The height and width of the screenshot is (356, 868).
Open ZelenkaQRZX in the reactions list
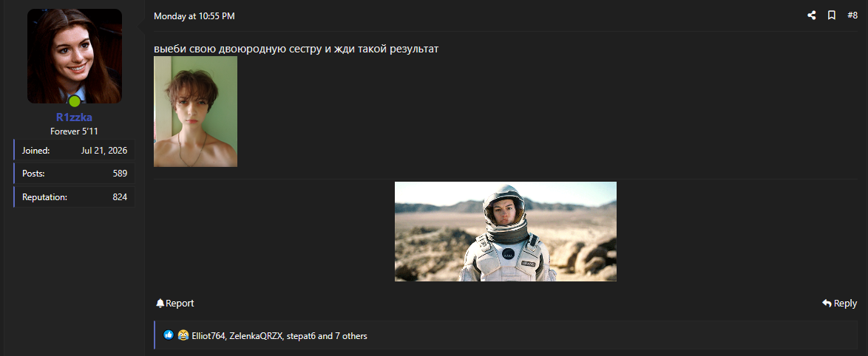257,335
